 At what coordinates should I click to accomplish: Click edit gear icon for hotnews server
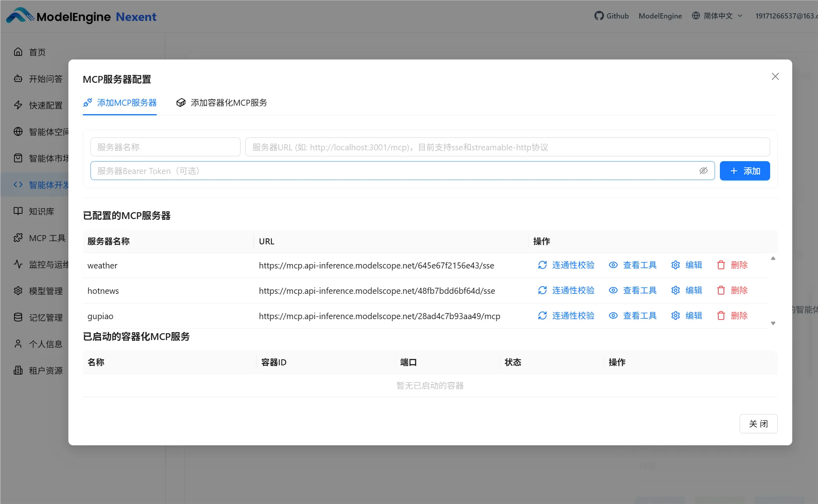pos(676,290)
